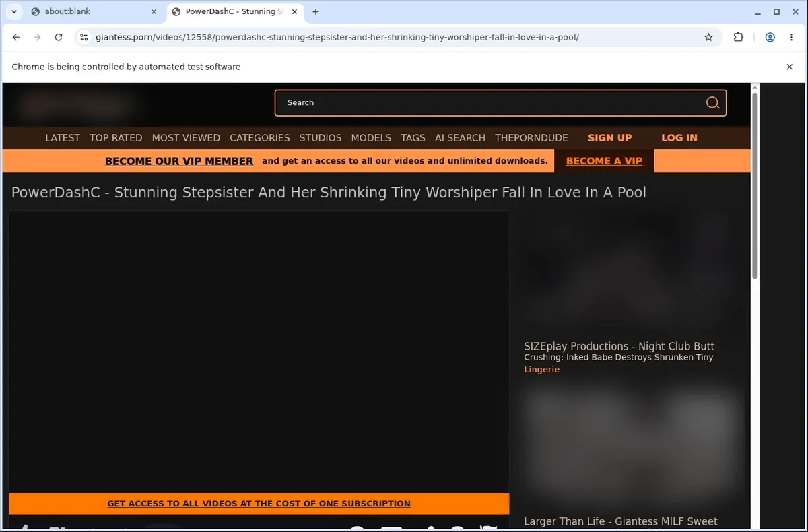
Task: Open the Extensions puzzle icon
Action: [x=739, y=37]
